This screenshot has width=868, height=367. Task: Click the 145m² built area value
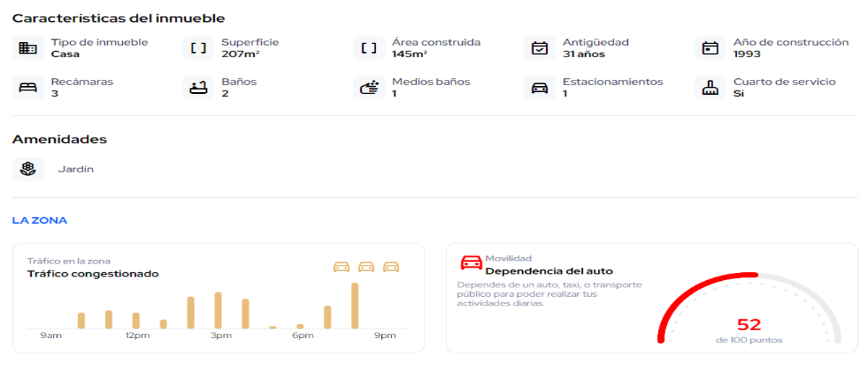click(x=409, y=54)
